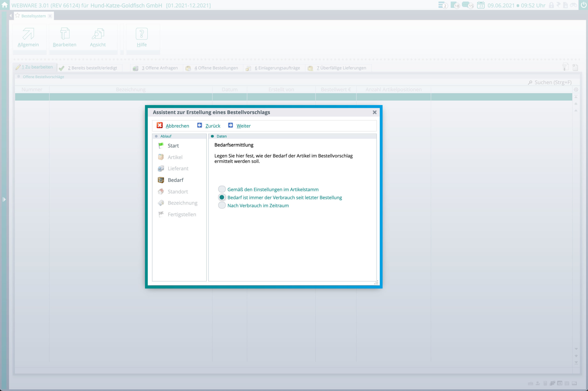Open the Hilfe question mark icon
Viewport: 588px width, 391px height.
click(x=142, y=34)
